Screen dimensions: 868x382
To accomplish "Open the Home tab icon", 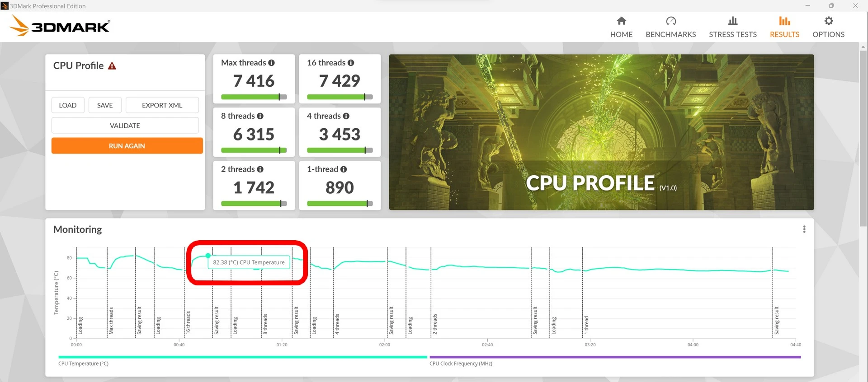I will click(621, 21).
